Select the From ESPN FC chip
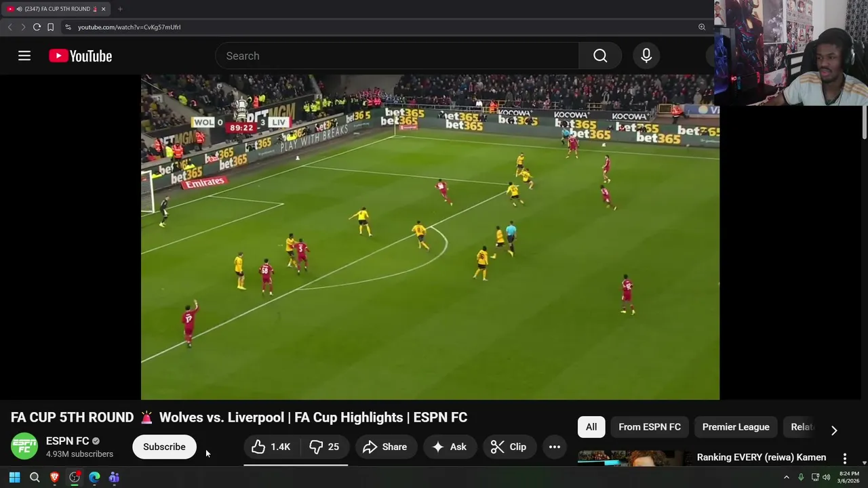This screenshot has height=488, width=868. [x=650, y=427]
